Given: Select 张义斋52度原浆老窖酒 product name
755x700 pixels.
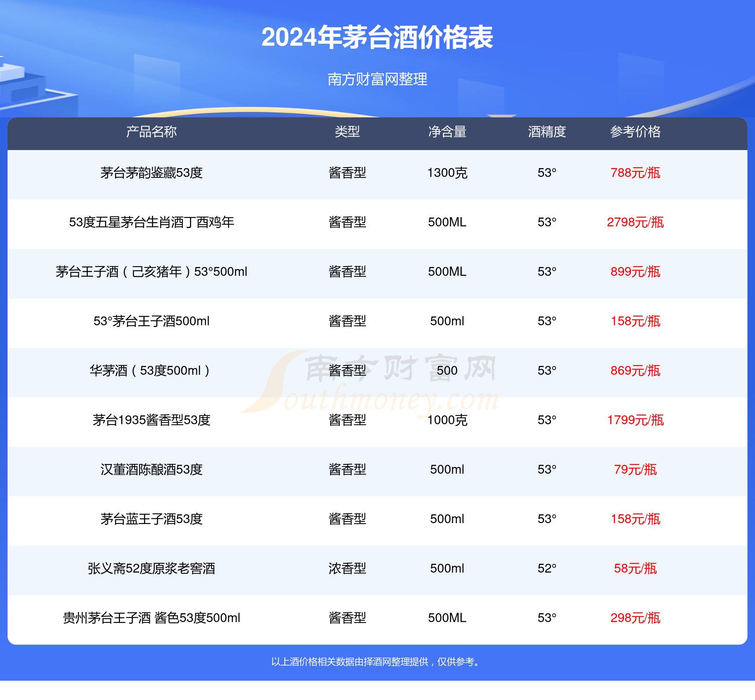Looking at the screenshot, I should click(151, 568).
